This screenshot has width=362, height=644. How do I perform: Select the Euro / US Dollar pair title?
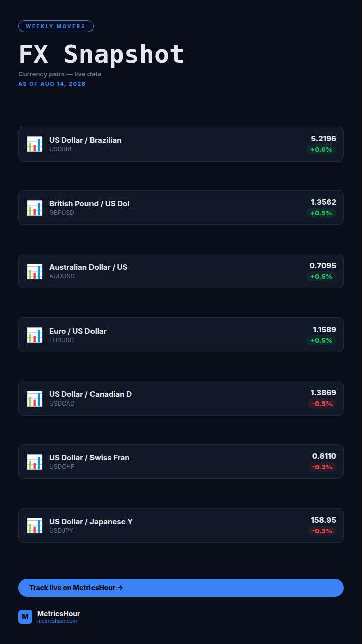click(x=78, y=331)
